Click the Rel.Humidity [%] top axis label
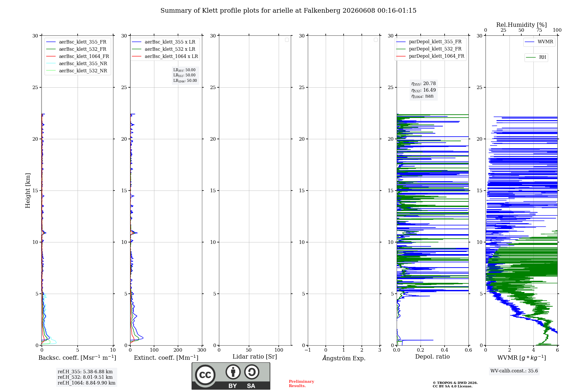Viewport: 577px width, 392px height. coord(522,25)
